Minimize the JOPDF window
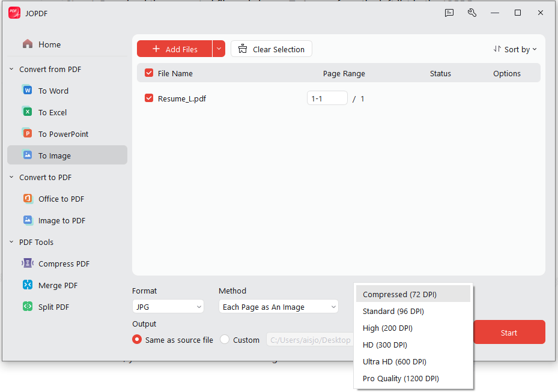Viewport: 558px width, 392px height. pos(495,13)
